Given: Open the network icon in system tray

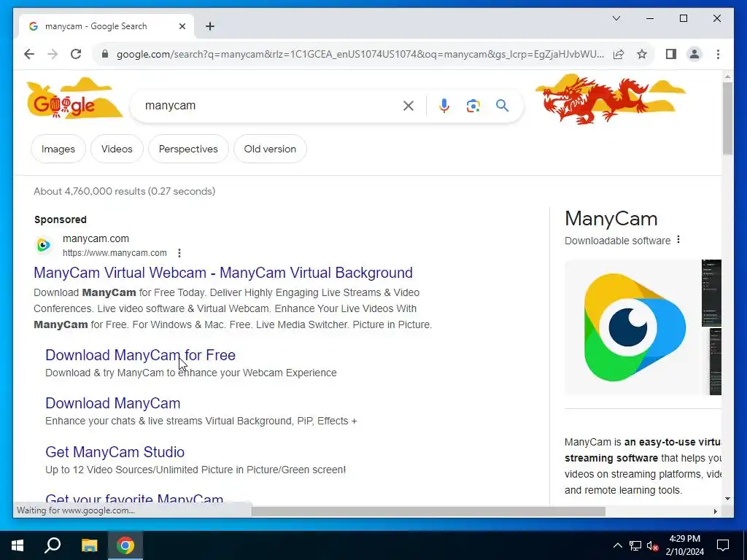Looking at the screenshot, I should (635, 545).
